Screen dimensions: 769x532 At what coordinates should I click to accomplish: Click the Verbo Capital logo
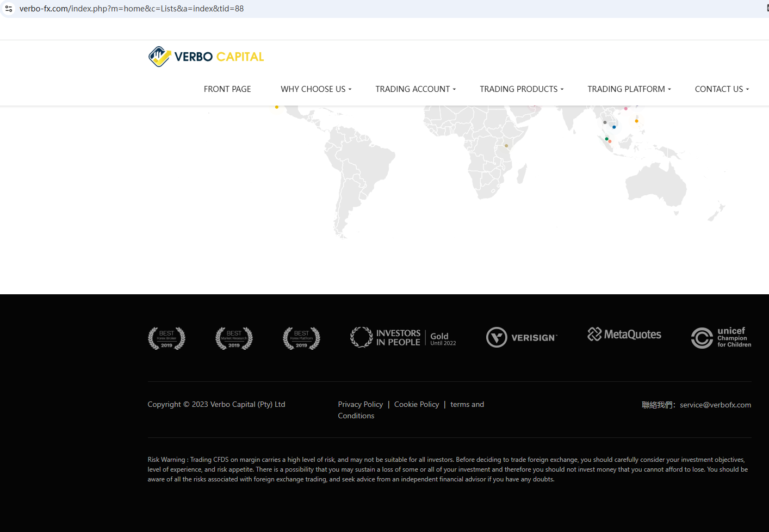(x=206, y=57)
